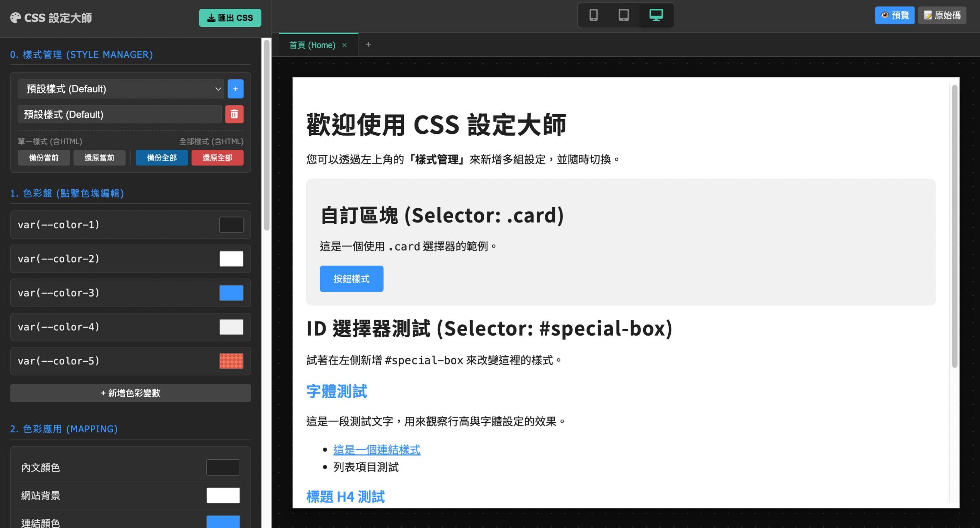
Task: Open the var(--color-3) blue swatch
Action: click(x=231, y=293)
